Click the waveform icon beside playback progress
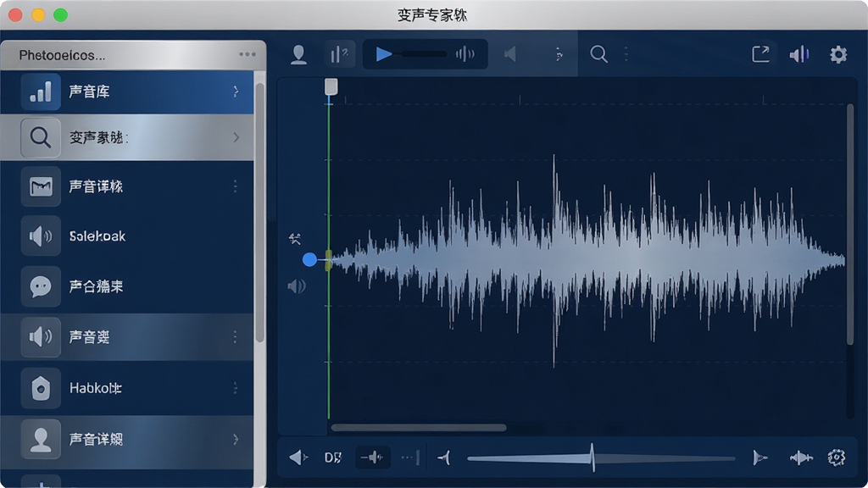Screen dimensions: 868x488 [x=465, y=54]
